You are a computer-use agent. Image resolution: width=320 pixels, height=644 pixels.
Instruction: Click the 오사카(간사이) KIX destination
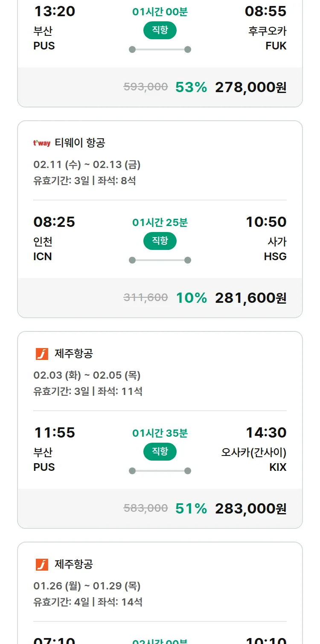click(x=254, y=459)
